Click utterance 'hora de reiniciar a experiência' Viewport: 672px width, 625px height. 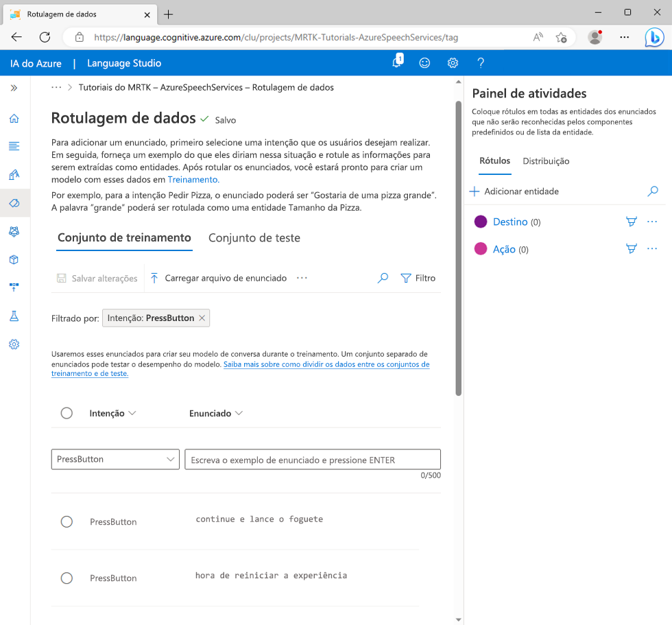[x=272, y=576]
